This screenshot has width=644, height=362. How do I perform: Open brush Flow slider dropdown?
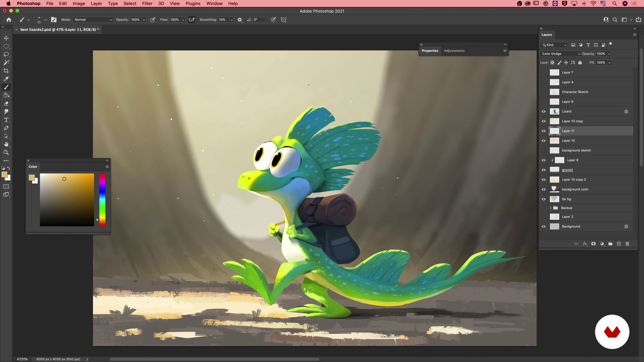click(x=183, y=20)
